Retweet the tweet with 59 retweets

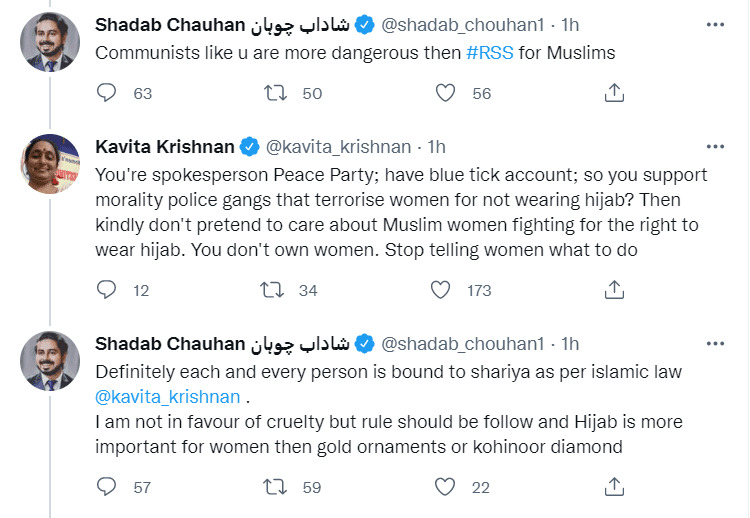[x=272, y=487]
